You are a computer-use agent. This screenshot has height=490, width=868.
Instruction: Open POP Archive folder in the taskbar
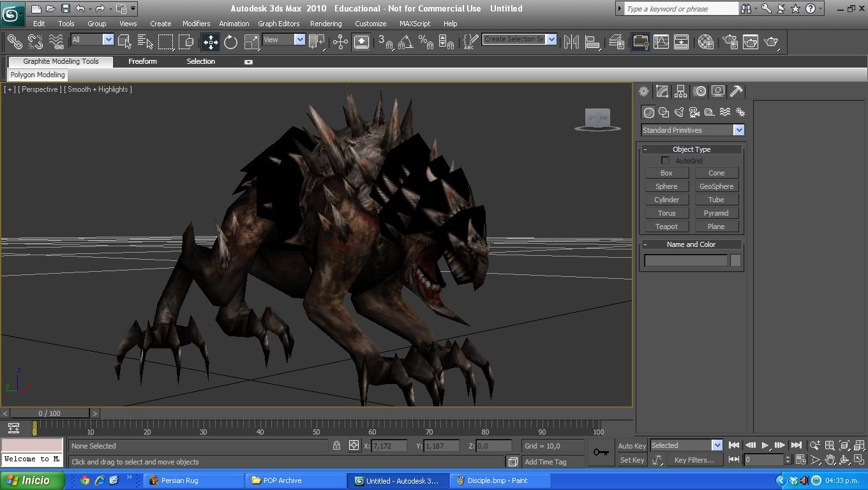(x=295, y=480)
